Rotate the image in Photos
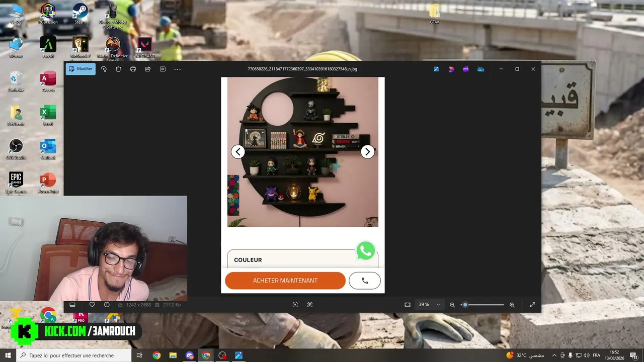Viewport: 644px width, 362px height. [104, 69]
